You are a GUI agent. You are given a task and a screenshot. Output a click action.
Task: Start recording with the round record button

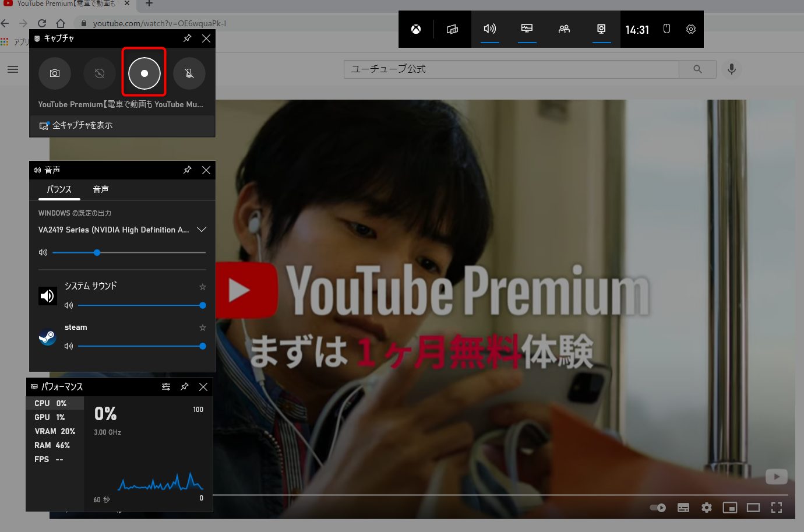[144, 73]
